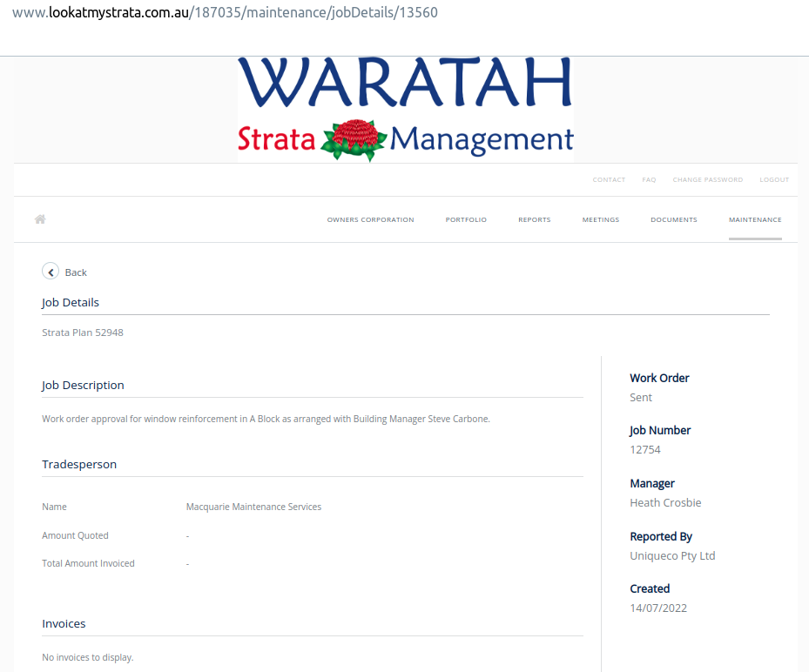Viewport: 809px width, 672px height.
Task: Click the Job Number label
Action: (660, 430)
